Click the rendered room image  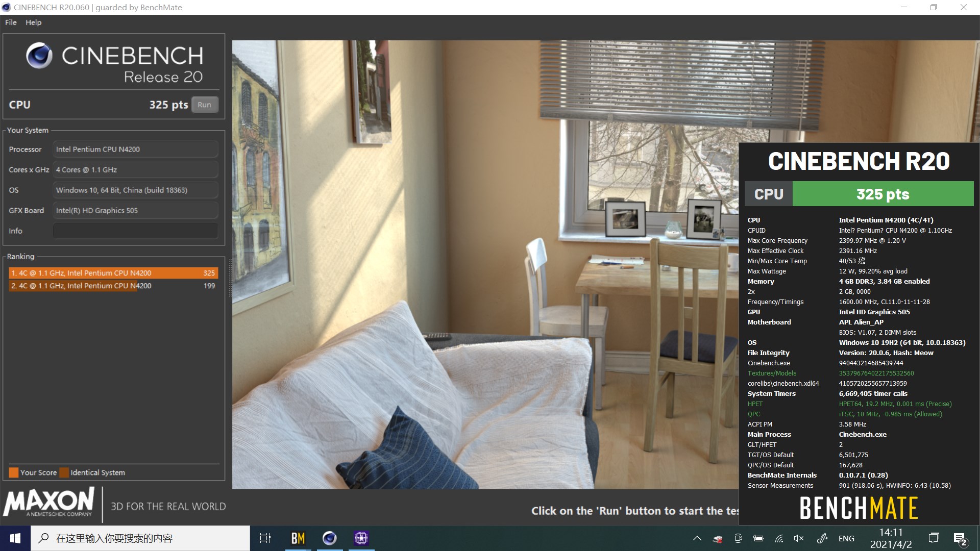point(485,264)
